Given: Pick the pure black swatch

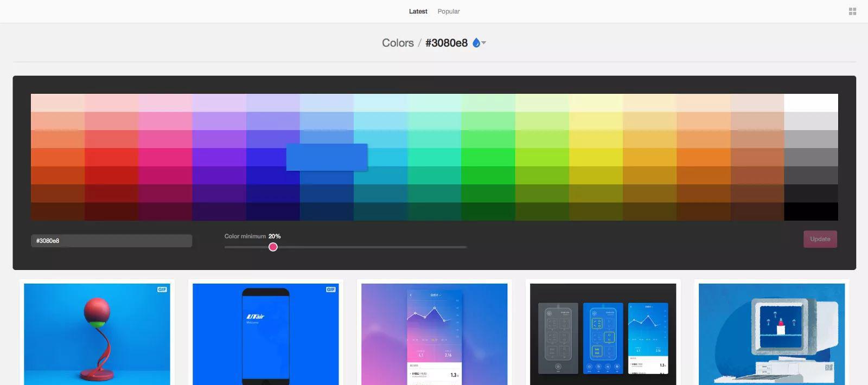Looking at the screenshot, I should coord(810,211).
